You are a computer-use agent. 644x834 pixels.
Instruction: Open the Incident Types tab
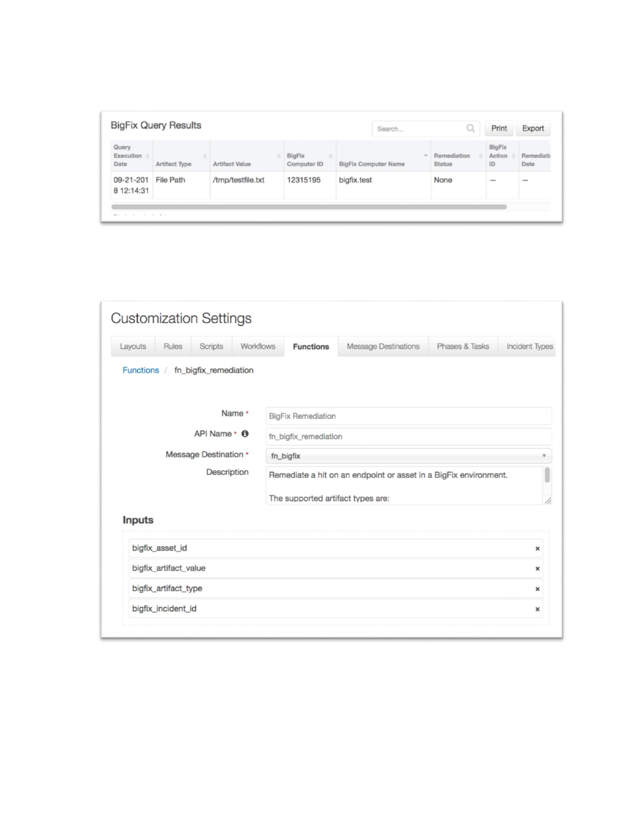(x=527, y=346)
